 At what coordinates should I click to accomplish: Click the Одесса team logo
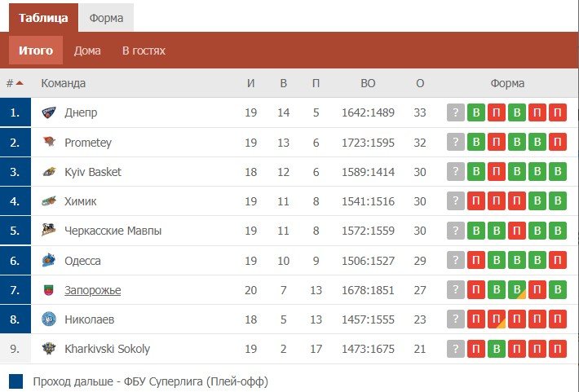pyautogui.click(x=49, y=261)
